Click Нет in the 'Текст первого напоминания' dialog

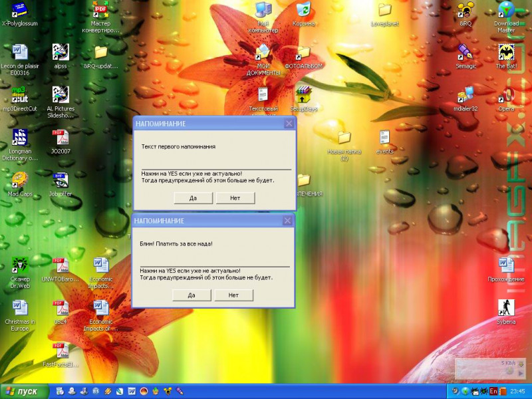(235, 198)
